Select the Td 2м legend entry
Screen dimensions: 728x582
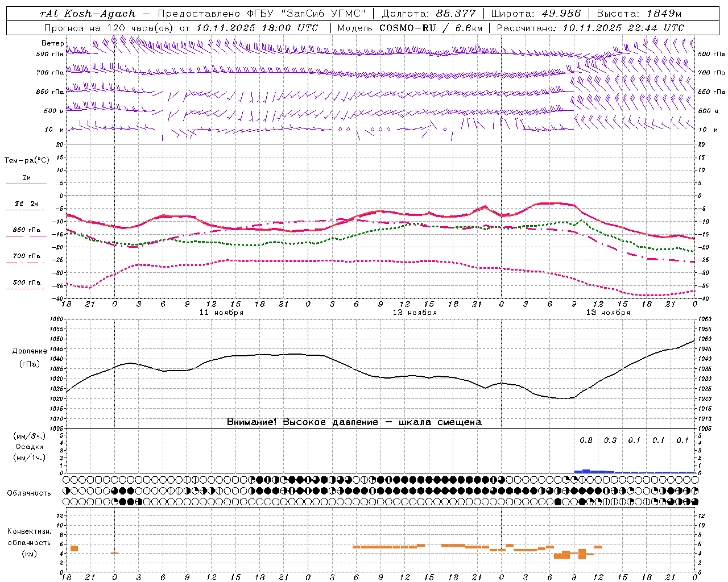coord(26,203)
